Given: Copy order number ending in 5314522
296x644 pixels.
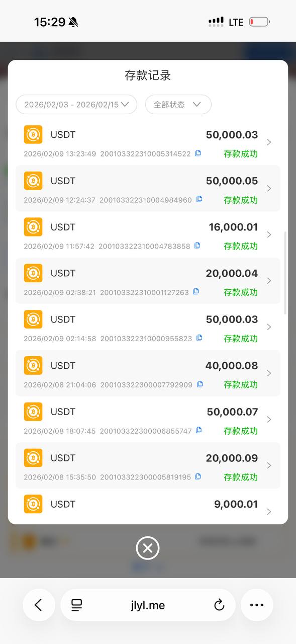Looking at the screenshot, I should coord(198,153).
